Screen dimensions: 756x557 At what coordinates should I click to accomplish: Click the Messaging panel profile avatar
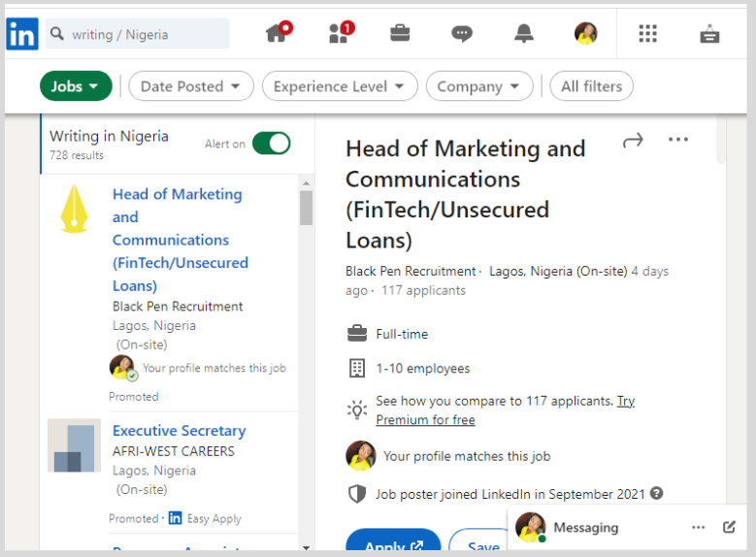click(x=530, y=527)
